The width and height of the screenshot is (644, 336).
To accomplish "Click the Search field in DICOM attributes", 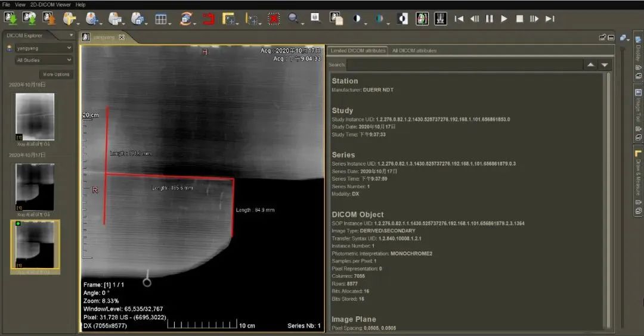I will 465,65.
